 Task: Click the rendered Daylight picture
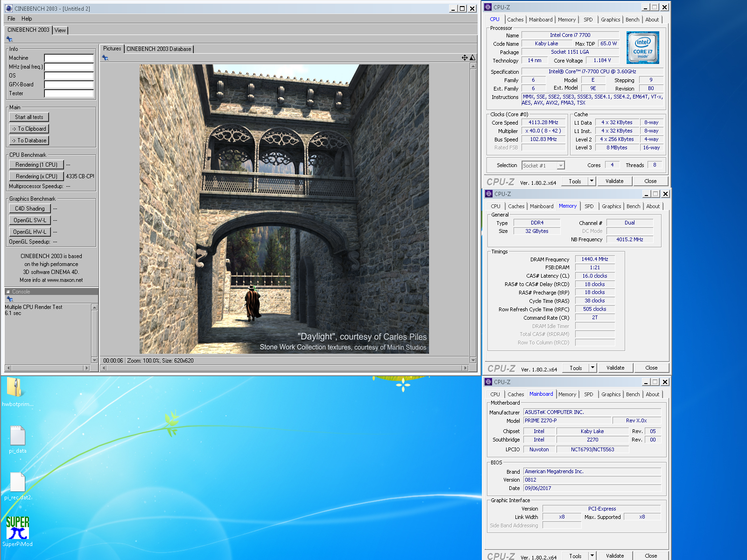click(x=284, y=209)
